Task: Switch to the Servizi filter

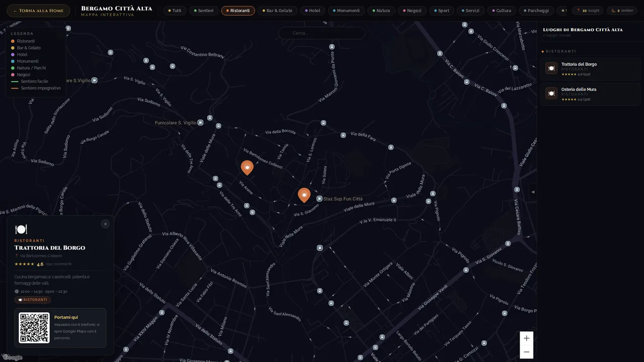Action: (x=470, y=11)
